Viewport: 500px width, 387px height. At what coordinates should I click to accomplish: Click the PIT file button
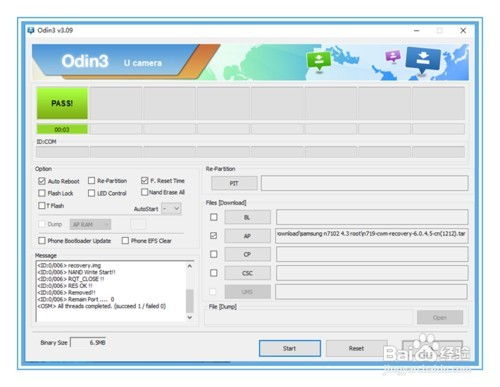(234, 183)
